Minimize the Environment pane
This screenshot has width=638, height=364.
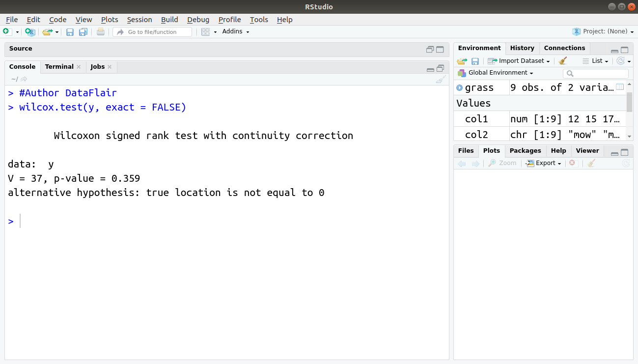(614, 50)
